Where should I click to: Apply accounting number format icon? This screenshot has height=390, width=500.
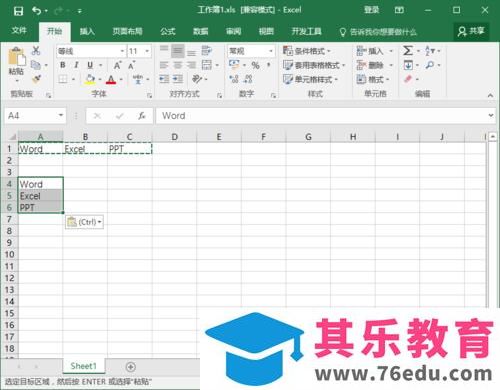[x=234, y=65]
